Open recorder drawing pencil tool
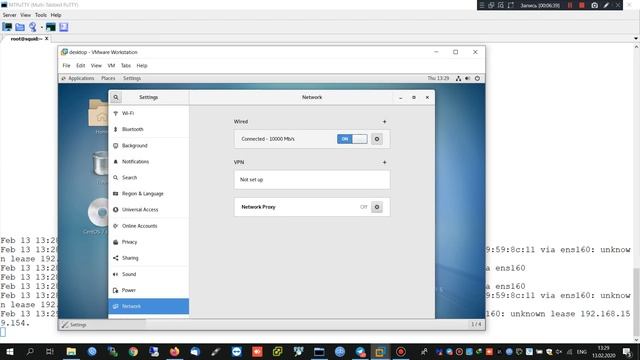 pyautogui.click(x=607, y=5)
